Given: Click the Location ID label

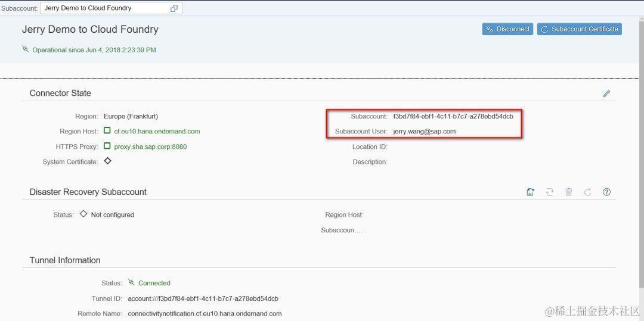Looking at the screenshot, I should [x=370, y=147].
